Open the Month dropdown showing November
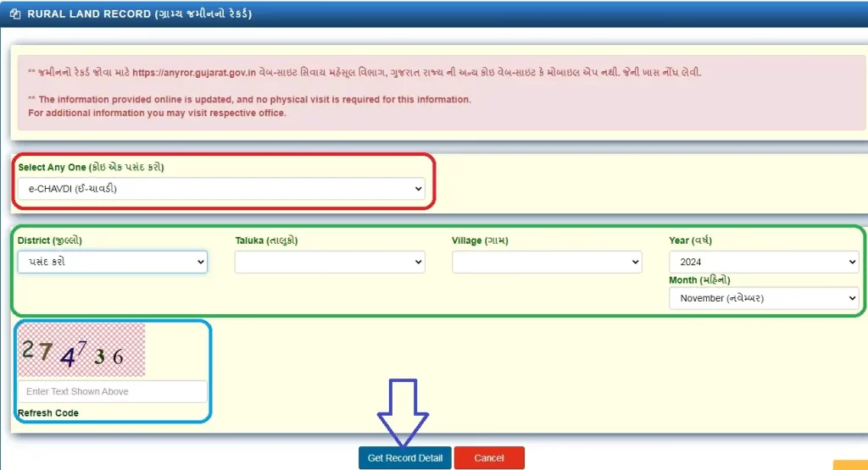The height and width of the screenshot is (470, 868). click(x=764, y=298)
